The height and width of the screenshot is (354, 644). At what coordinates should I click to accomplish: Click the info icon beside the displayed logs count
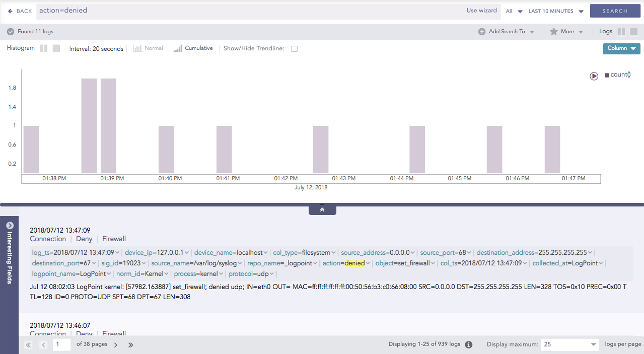tap(468, 345)
